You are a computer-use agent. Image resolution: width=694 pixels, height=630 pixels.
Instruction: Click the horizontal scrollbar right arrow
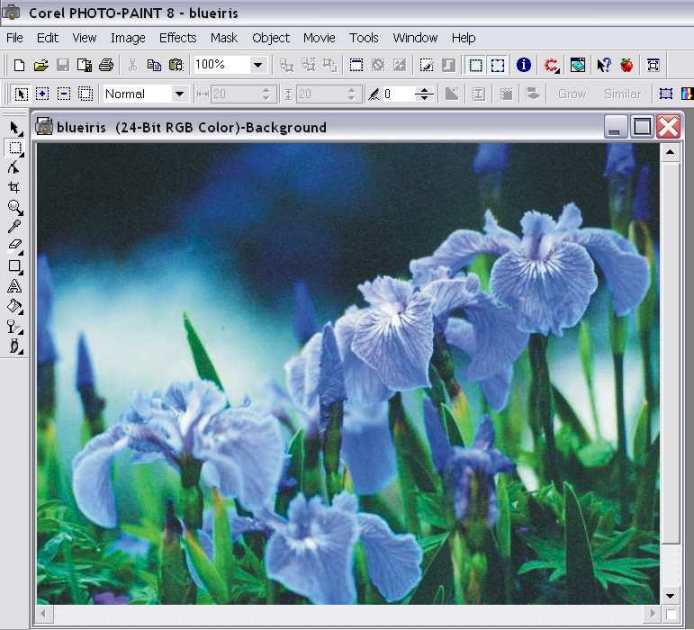click(x=652, y=614)
